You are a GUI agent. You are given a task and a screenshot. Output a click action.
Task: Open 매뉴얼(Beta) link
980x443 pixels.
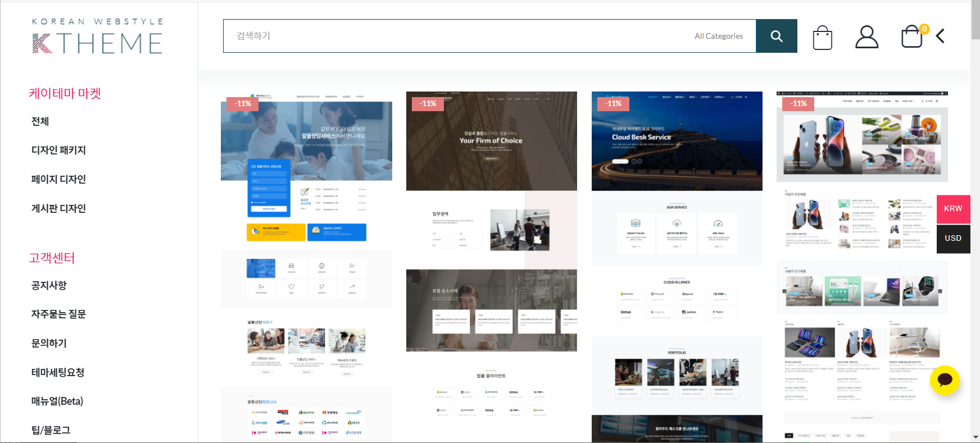point(57,401)
